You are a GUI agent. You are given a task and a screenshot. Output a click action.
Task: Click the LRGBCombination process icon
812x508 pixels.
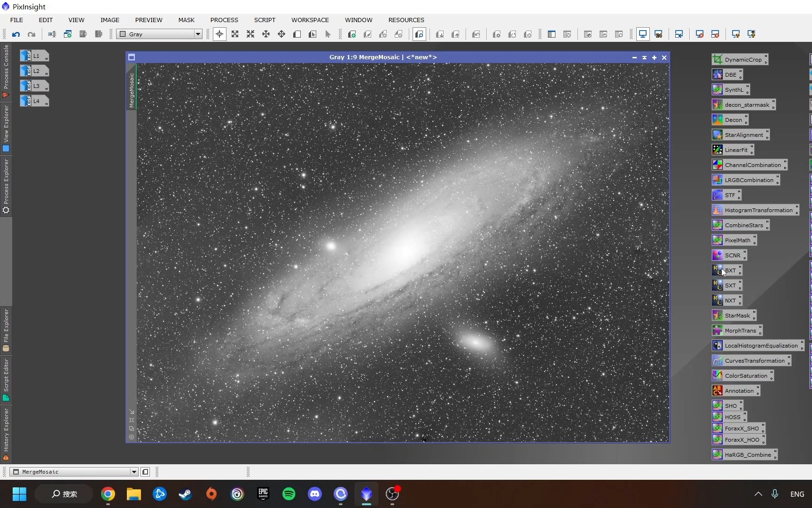coord(745,180)
